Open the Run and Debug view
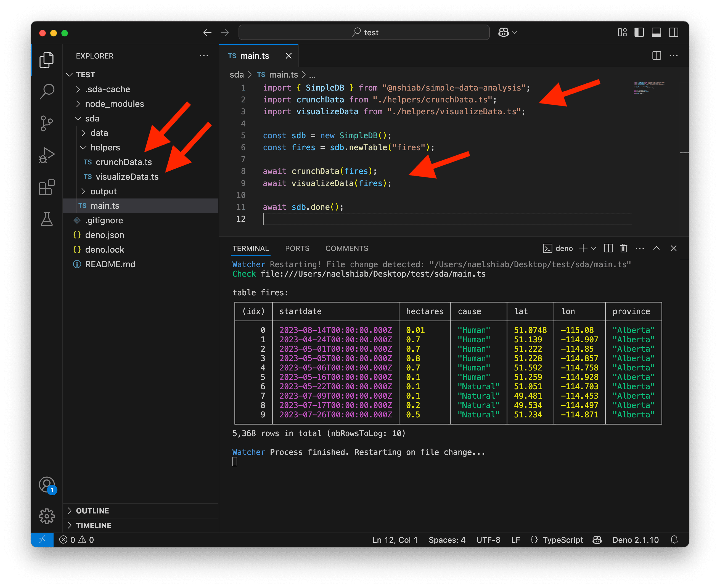The width and height of the screenshot is (720, 588). pos(47,155)
